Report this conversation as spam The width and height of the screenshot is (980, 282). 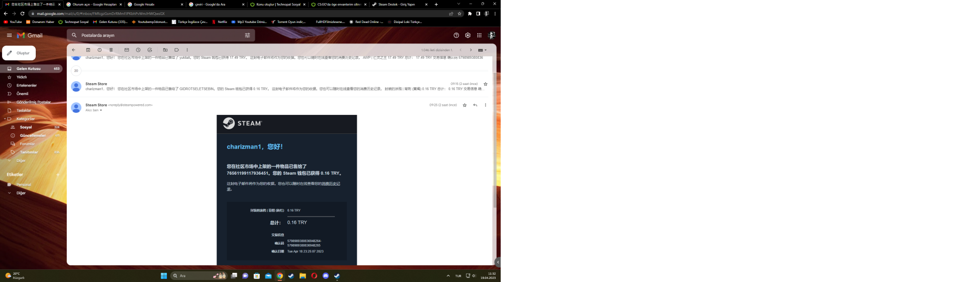[x=100, y=50]
